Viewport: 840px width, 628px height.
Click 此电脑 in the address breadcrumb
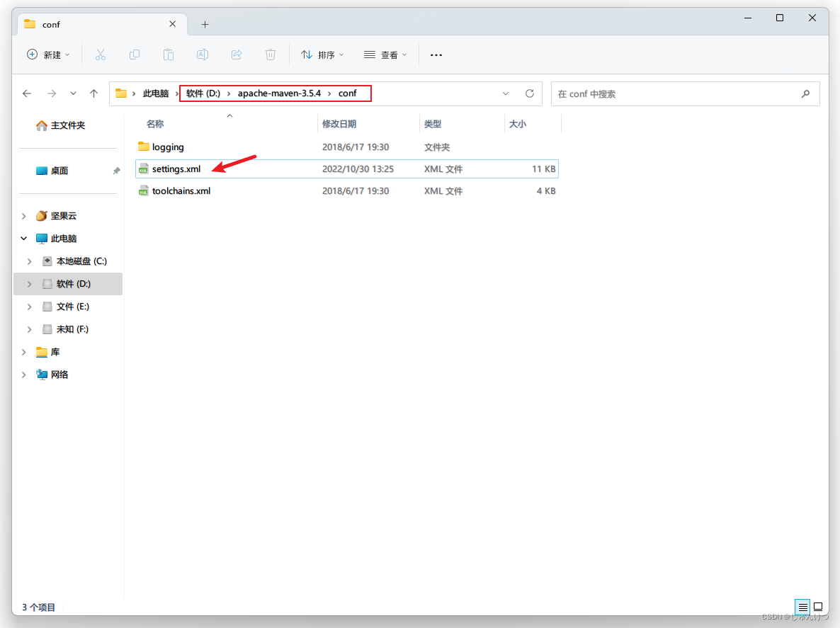(x=155, y=93)
